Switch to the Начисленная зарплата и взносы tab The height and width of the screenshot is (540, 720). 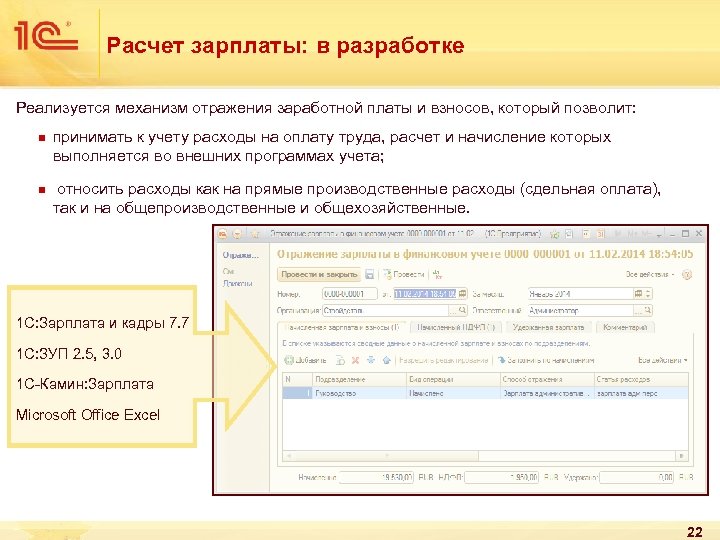[x=342, y=327]
